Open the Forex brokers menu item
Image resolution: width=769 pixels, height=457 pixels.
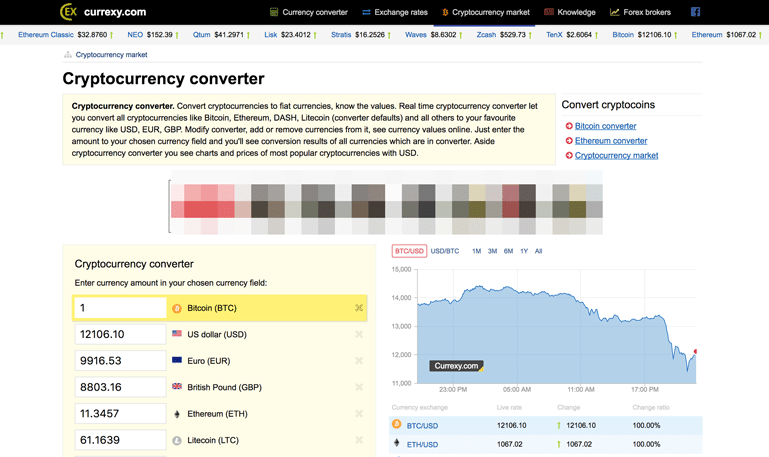click(641, 12)
